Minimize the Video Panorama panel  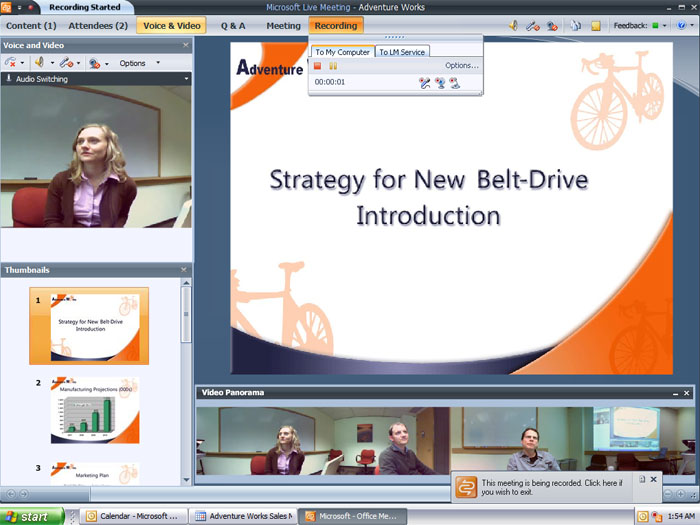coord(675,393)
